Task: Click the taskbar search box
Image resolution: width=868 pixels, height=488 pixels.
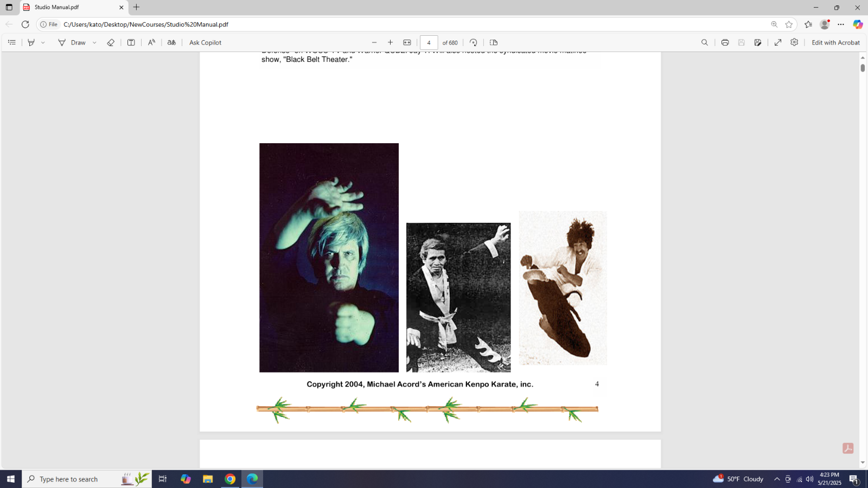Action: pos(87,479)
